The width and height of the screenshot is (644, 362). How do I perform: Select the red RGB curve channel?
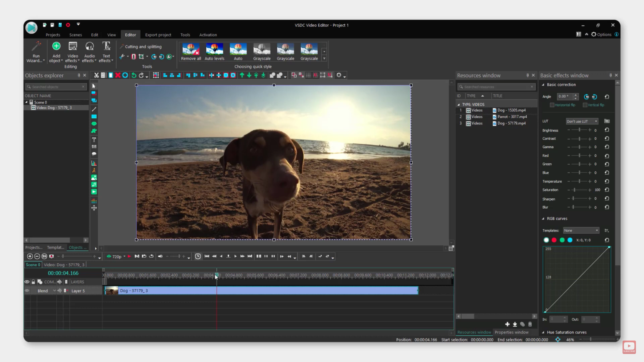554,240
